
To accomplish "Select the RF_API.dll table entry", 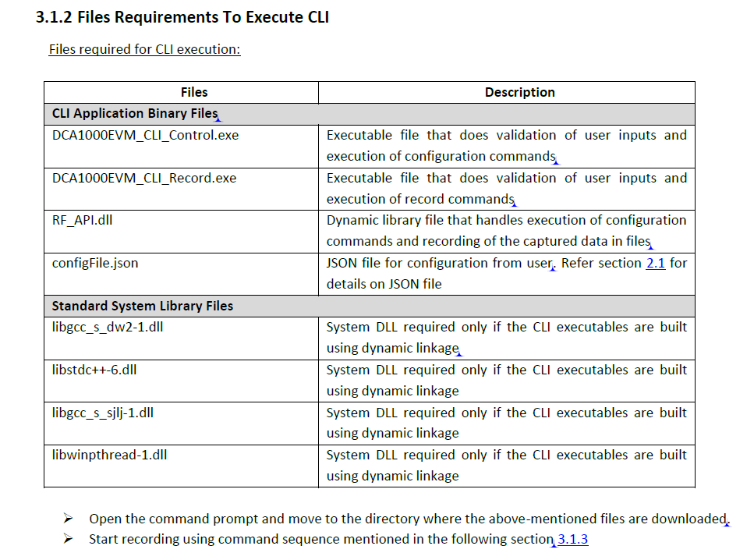I will point(82,220).
